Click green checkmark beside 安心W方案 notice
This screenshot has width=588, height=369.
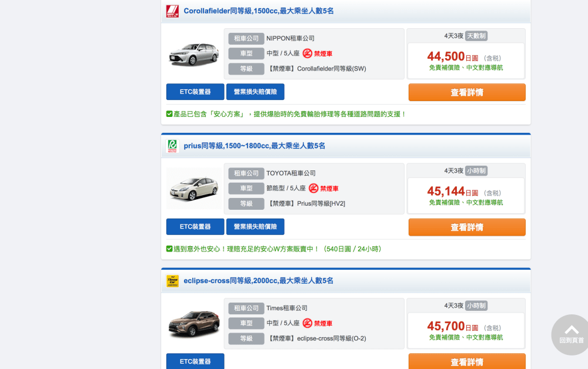169,249
